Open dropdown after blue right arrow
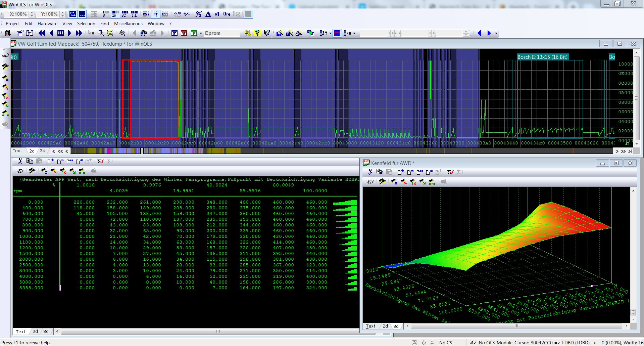The width and height of the screenshot is (644, 346). (x=496, y=33)
